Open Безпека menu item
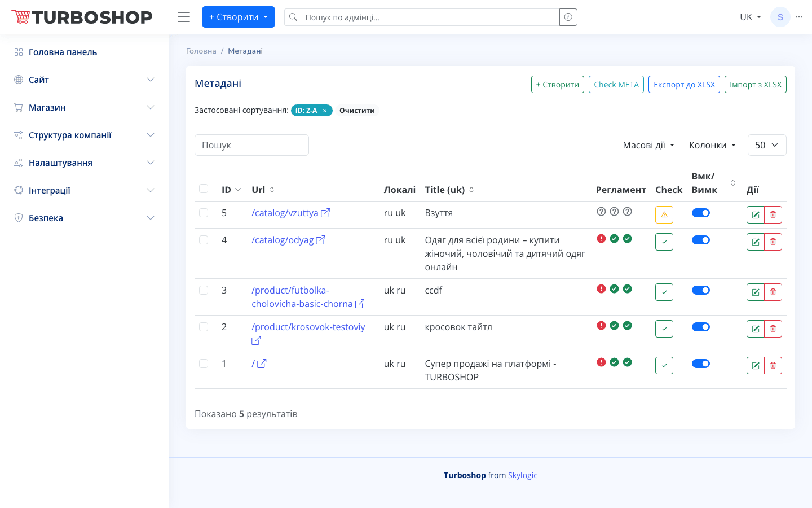Screen dimensions: 812x508 85,218
